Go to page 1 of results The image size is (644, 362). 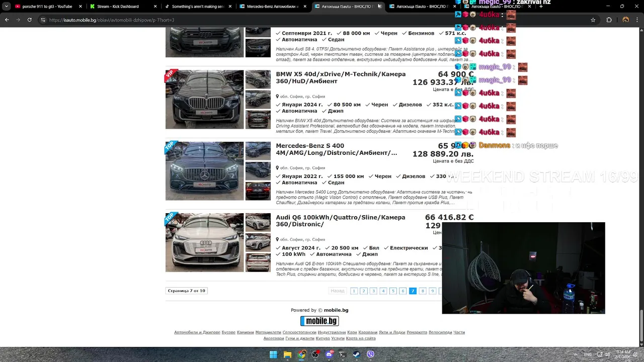pyautogui.click(x=354, y=291)
